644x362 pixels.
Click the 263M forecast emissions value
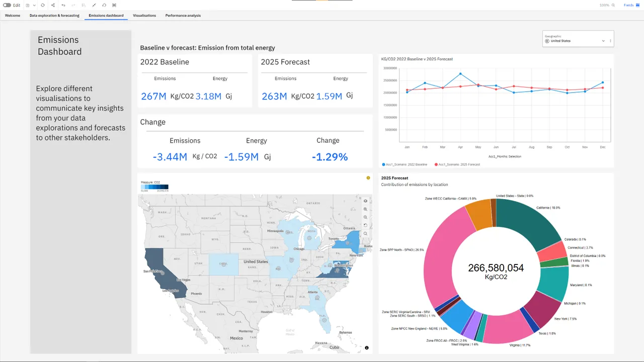pos(274,96)
